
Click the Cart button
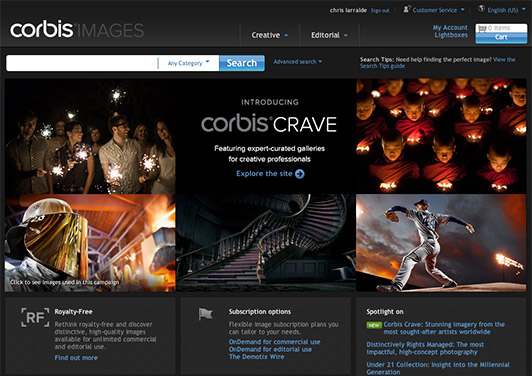501,37
